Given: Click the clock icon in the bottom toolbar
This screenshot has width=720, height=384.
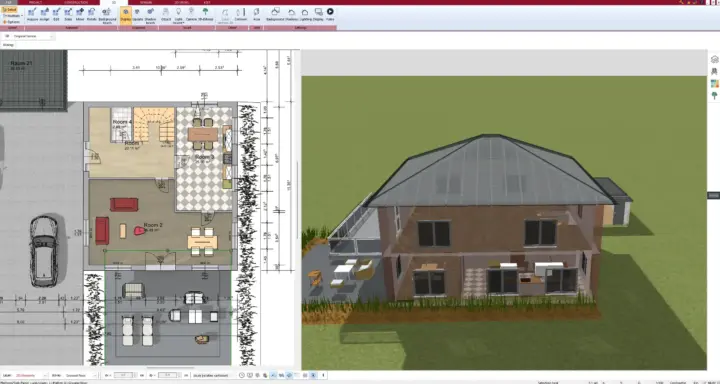Looking at the screenshot, I should tap(242, 376).
